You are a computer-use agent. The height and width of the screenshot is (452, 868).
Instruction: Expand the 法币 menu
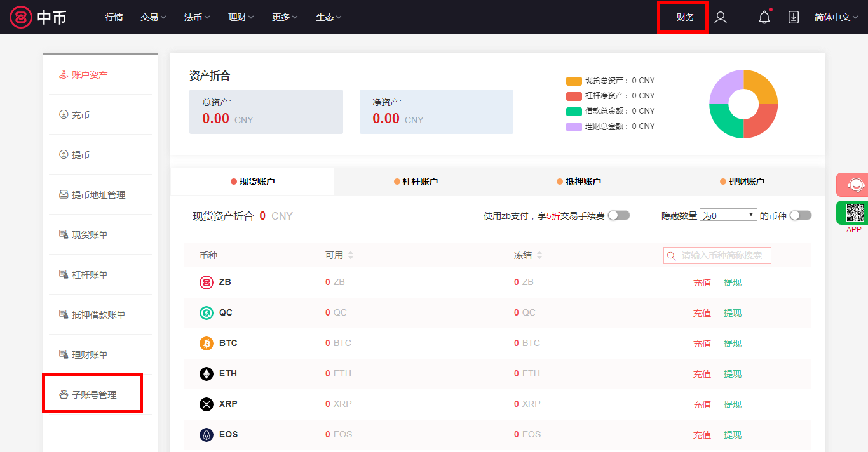(197, 17)
